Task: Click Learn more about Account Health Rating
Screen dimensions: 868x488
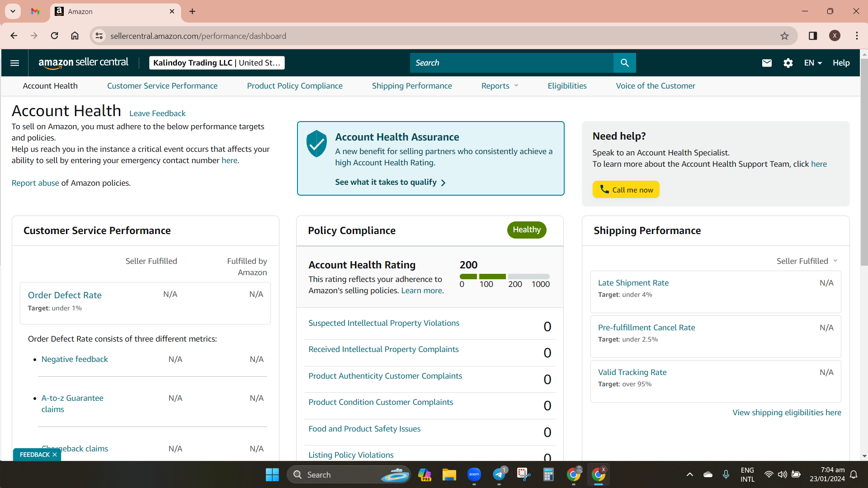Action: (x=421, y=291)
